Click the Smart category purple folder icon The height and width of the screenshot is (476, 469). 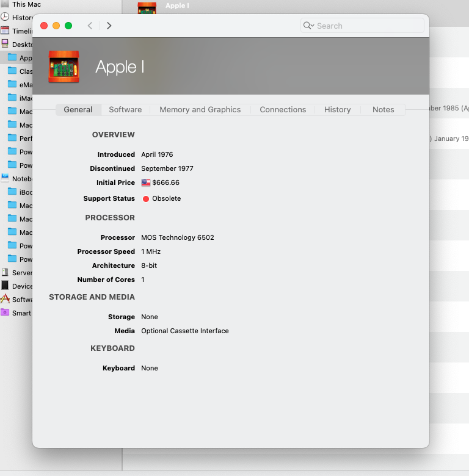click(5, 312)
